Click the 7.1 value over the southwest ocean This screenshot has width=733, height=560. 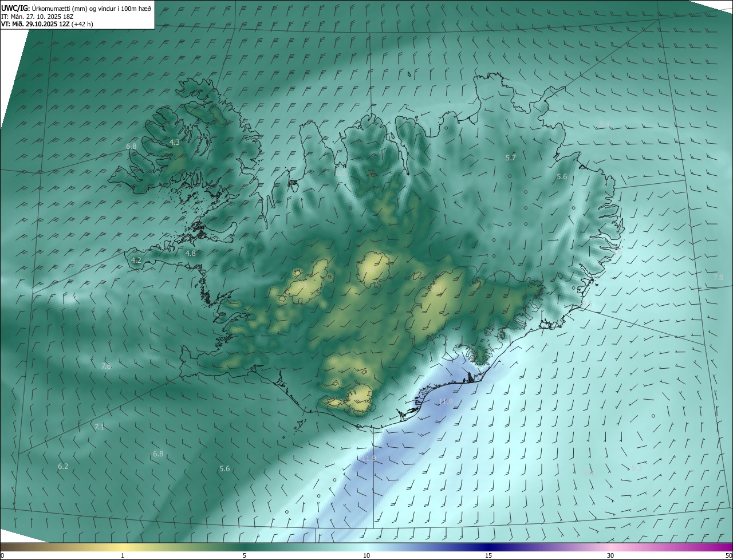pyautogui.click(x=99, y=427)
